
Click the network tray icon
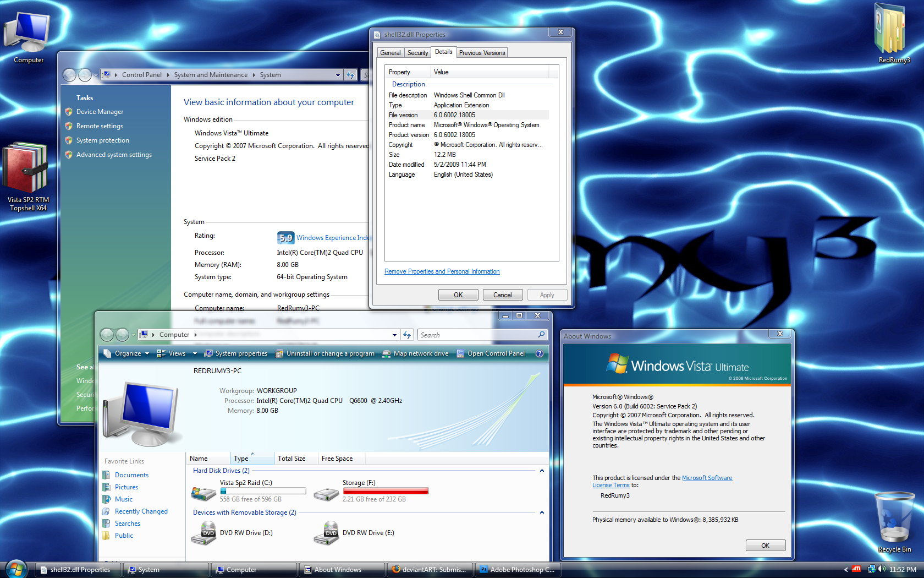pyautogui.click(x=871, y=569)
